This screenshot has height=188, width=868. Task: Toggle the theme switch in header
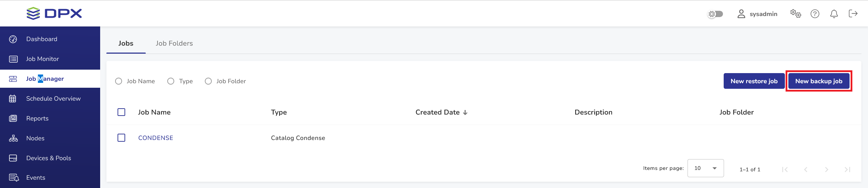tap(716, 14)
